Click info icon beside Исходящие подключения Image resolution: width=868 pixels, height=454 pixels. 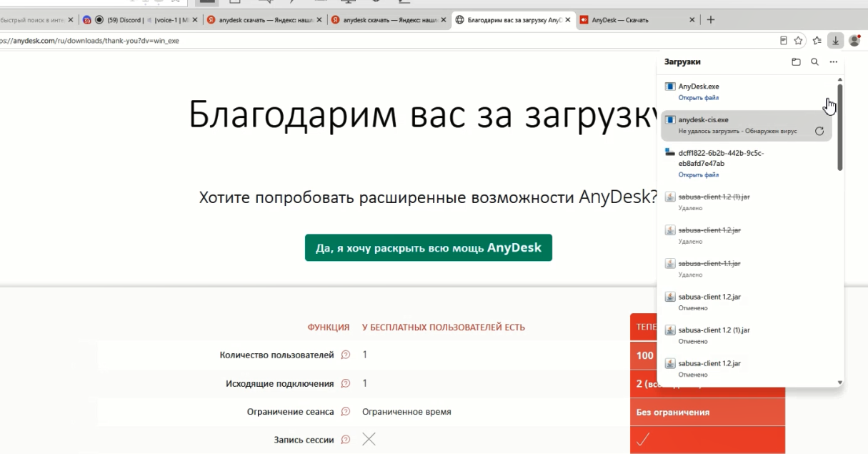coord(346,383)
